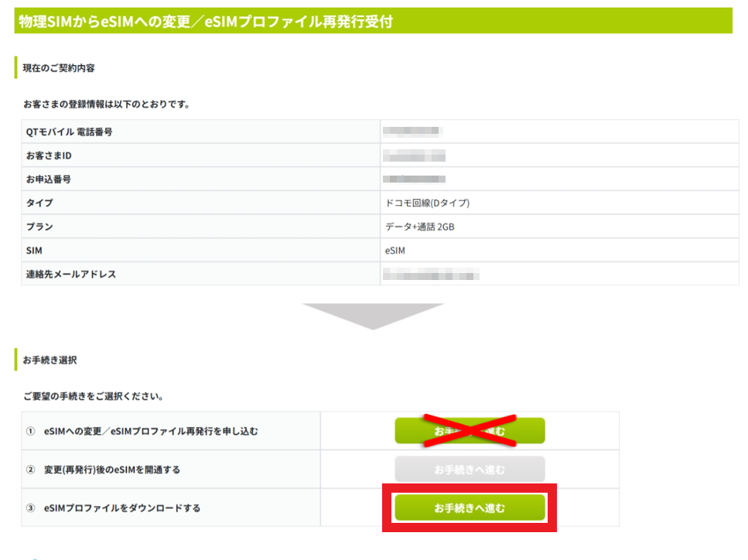The image size is (748, 560).
Task: Click the 連絡先メールアドレス label cell
Action: tap(70, 275)
